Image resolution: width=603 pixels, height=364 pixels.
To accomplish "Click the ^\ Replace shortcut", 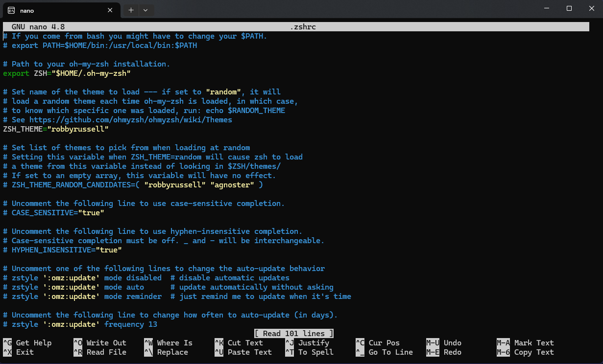I will click(166, 352).
